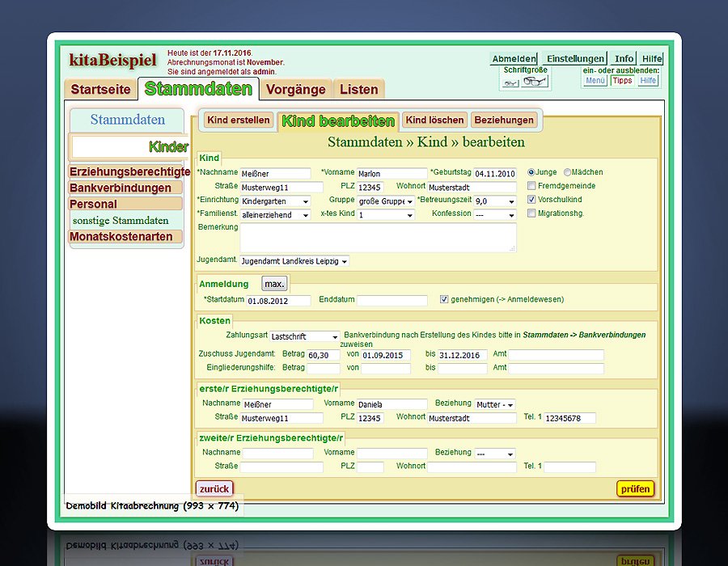This screenshot has width=728, height=566.
Task: Open the Kind erstellen tab
Action: tap(238, 120)
